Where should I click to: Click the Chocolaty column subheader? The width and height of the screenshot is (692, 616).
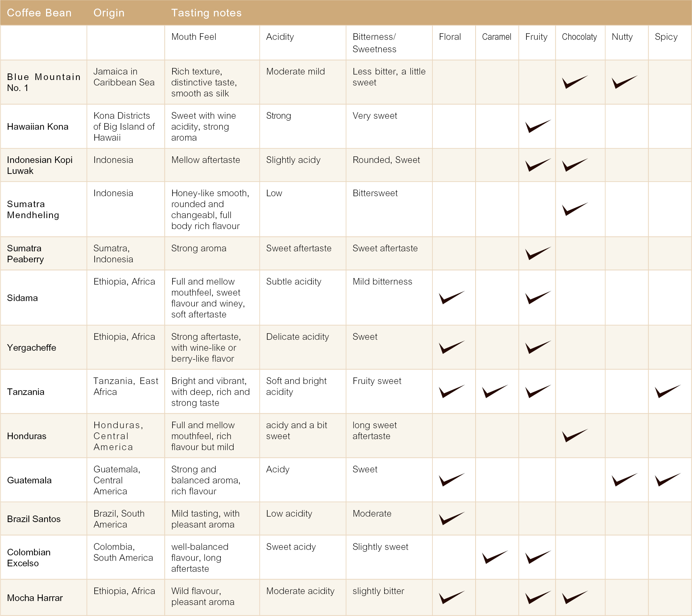tap(579, 37)
